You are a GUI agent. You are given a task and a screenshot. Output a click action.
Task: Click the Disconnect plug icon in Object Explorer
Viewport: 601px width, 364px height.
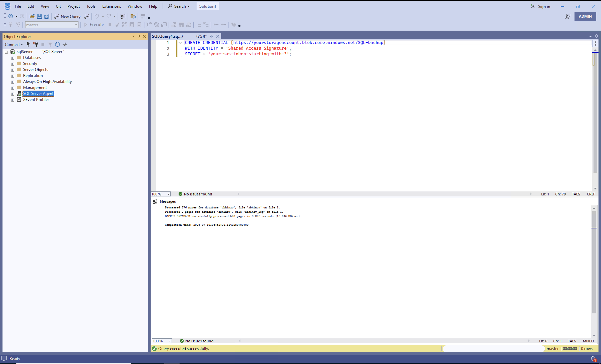[x=36, y=44]
